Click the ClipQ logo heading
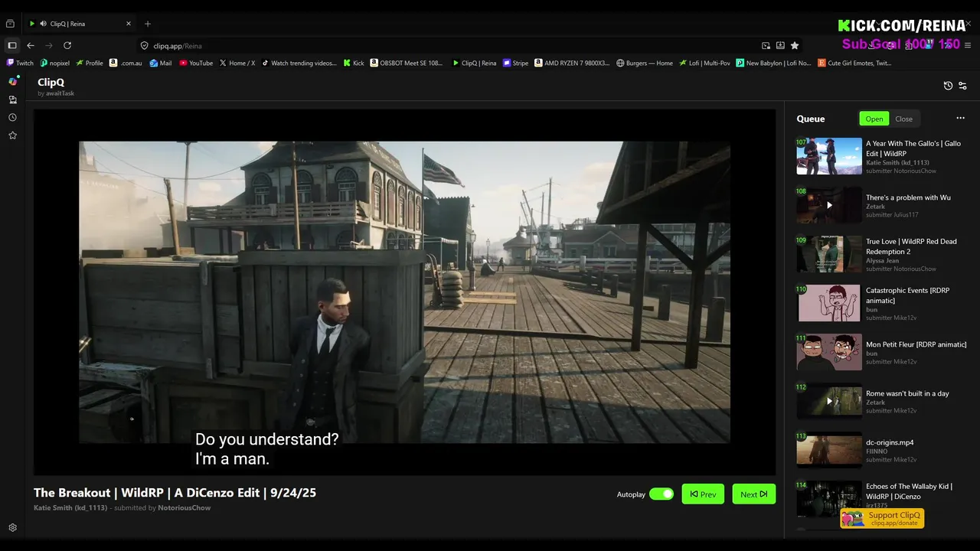This screenshot has height=551, width=980. [x=51, y=82]
